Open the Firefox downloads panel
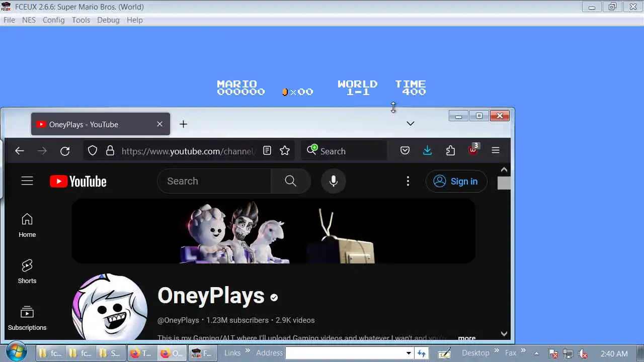 click(427, 151)
